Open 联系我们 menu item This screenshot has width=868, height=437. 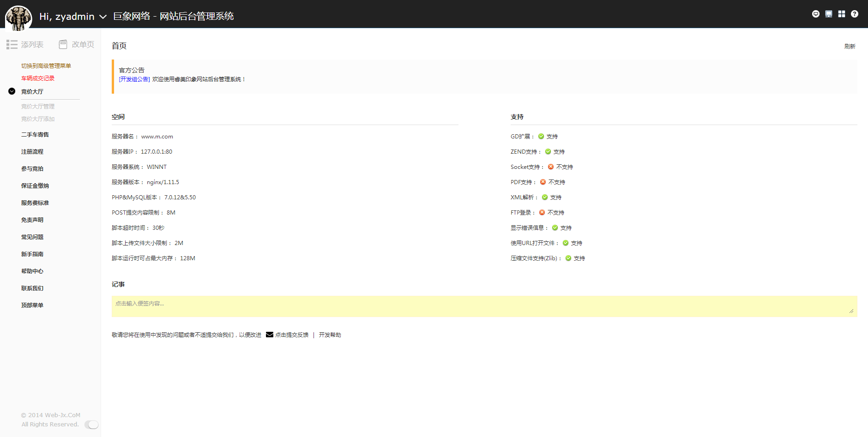pos(32,288)
